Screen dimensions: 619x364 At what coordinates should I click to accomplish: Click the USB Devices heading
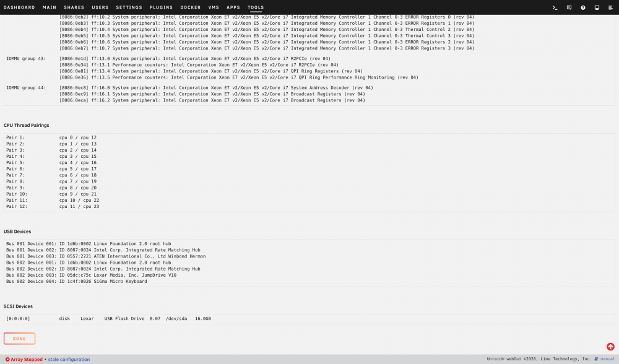click(x=17, y=232)
